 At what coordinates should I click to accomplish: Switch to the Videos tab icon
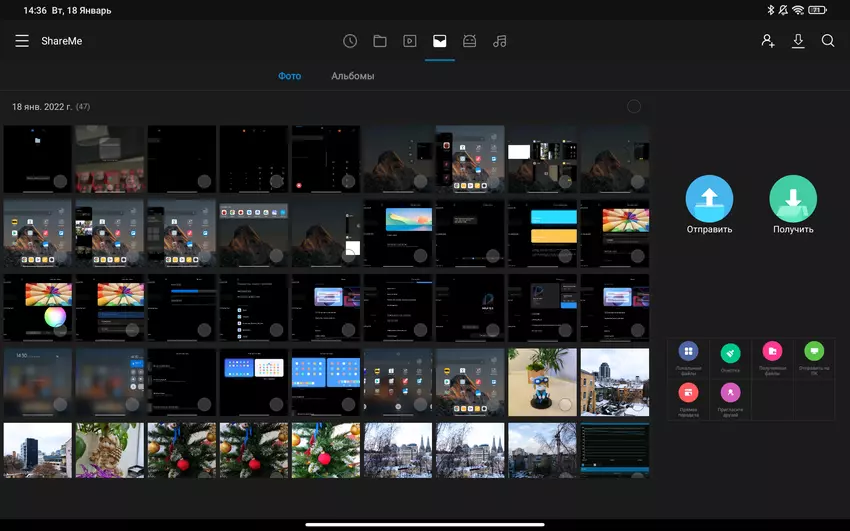pos(410,41)
